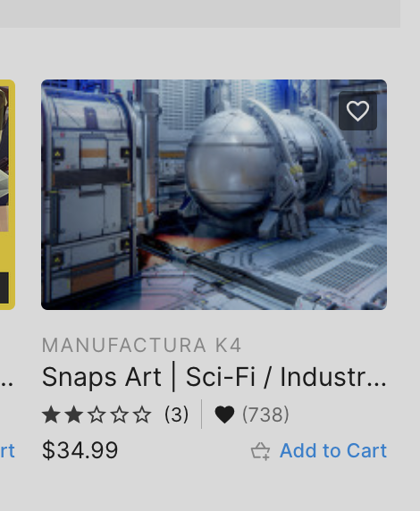Click the second filled rating star
This screenshot has width=420, height=511.
coord(74,415)
